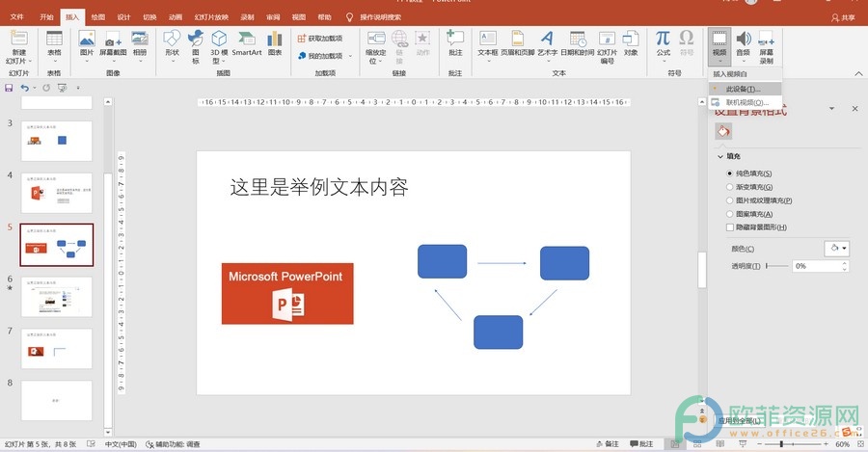Start slideshow view from the status bar
The height and width of the screenshot is (452, 868).
[x=743, y=443]
